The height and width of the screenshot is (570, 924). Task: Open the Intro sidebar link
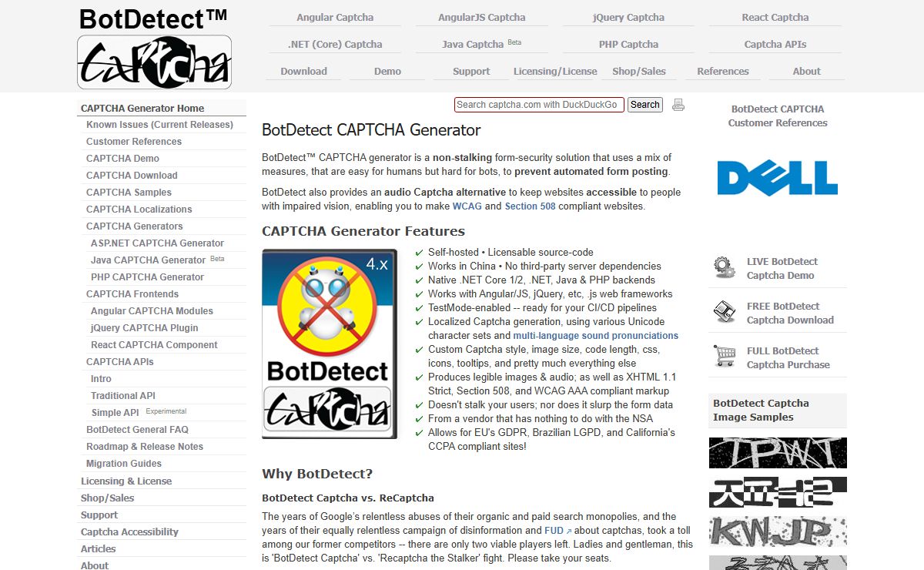(x=101, y=379)
